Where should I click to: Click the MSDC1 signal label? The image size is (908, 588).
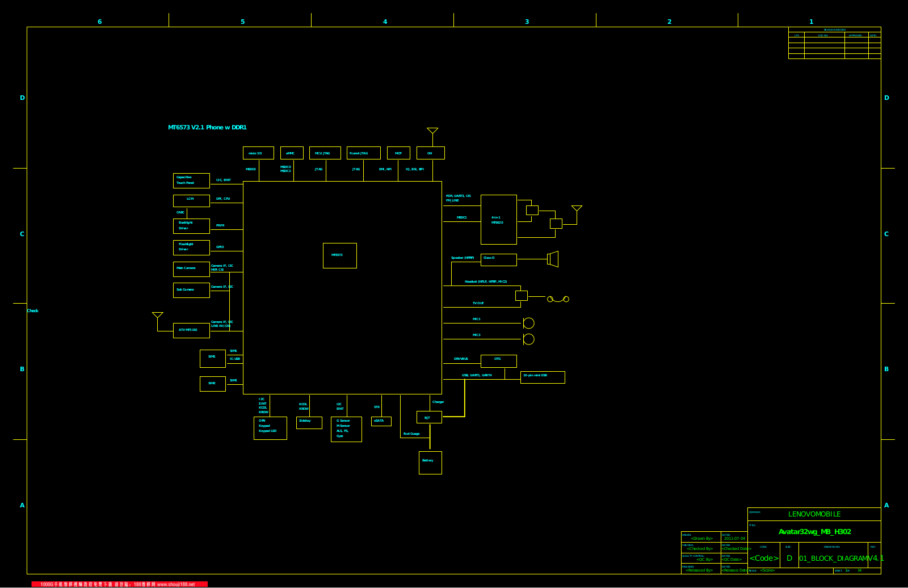pyautogui.click(x=462, y=217)
